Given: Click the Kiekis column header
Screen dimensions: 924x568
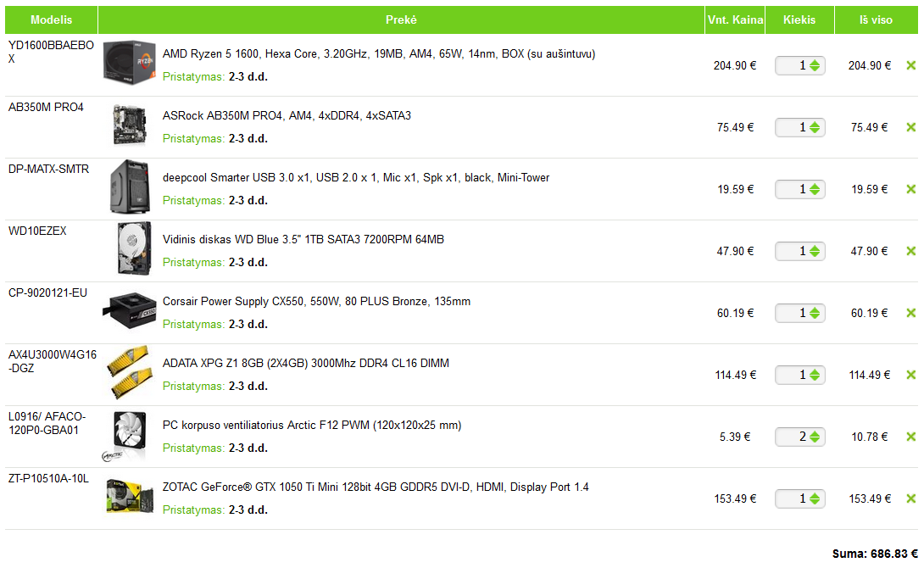Looking at the screenshot, I should [799, 19].
